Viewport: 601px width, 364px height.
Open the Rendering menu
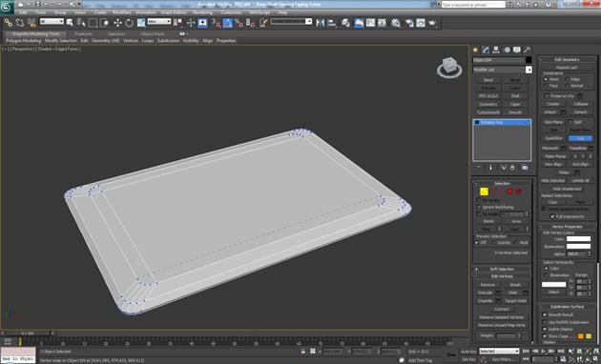tap(203, 12)
